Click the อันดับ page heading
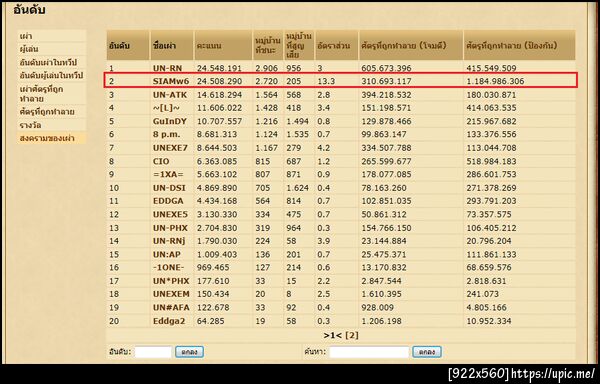The height and width of the screenshot is (384, 600). pyautogui.click(x=29, y=10)
